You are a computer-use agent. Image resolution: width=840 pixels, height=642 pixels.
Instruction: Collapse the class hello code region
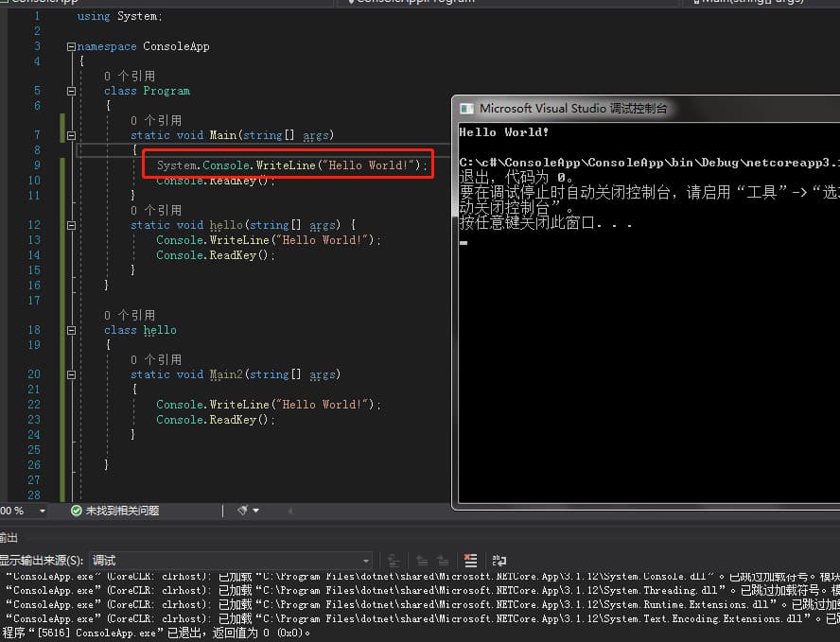tap(71, 331)
